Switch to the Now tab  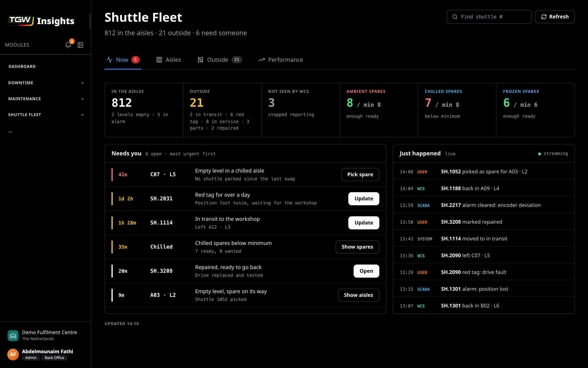[x=123, y=60]
